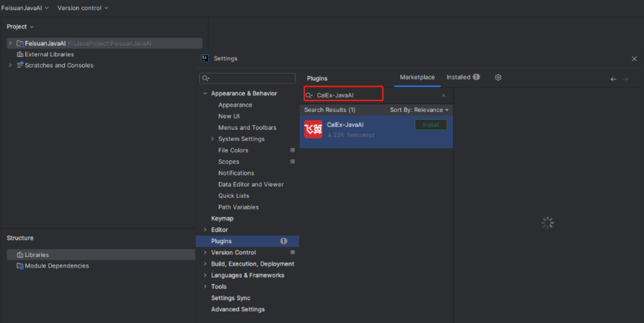This screenshot has width=644, height=323.
Task: Clear the plugin search with the x icon
Action: click(443, 95)
